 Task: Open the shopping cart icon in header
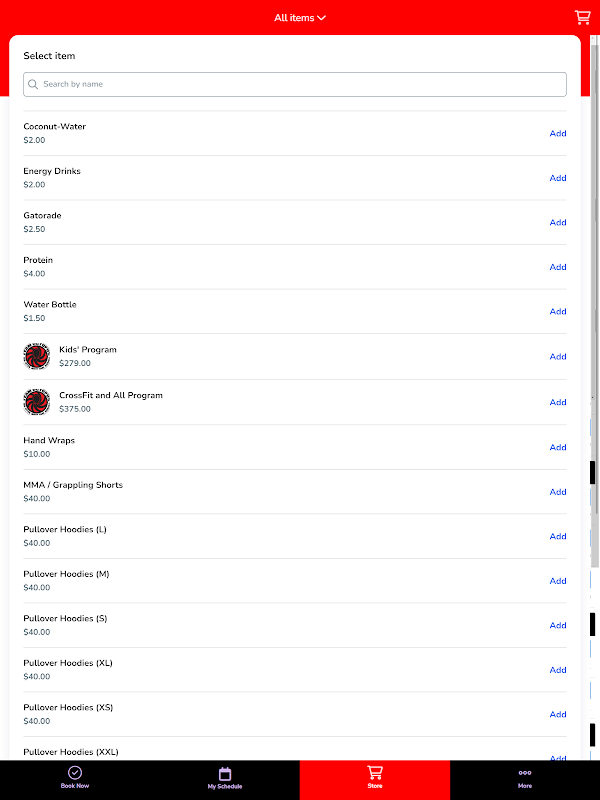(583, 17)
